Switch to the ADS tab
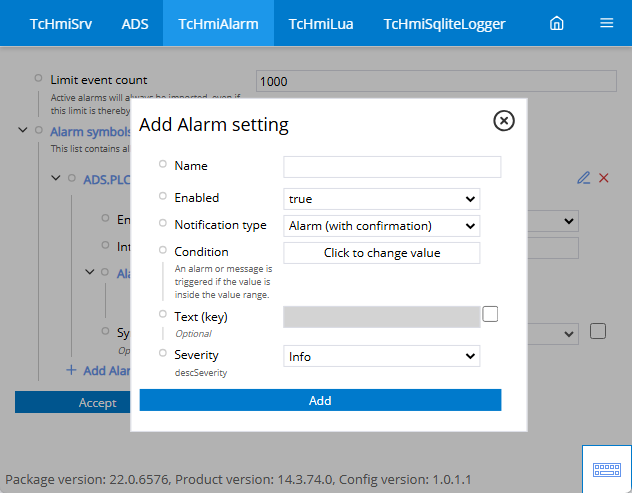632x493 pixels. click(135, 23)
